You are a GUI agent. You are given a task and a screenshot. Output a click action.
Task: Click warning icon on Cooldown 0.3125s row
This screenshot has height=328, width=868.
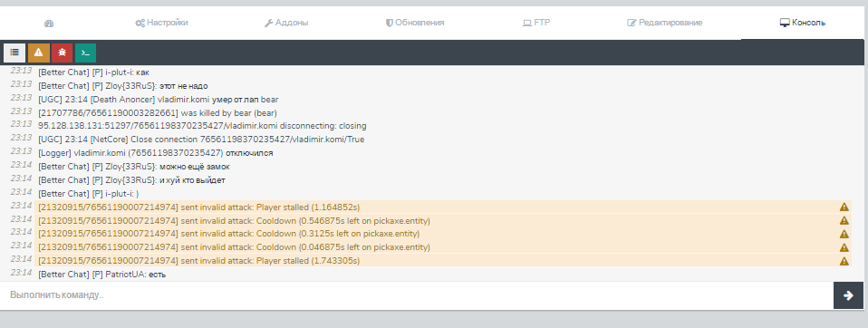click(844, 234)
